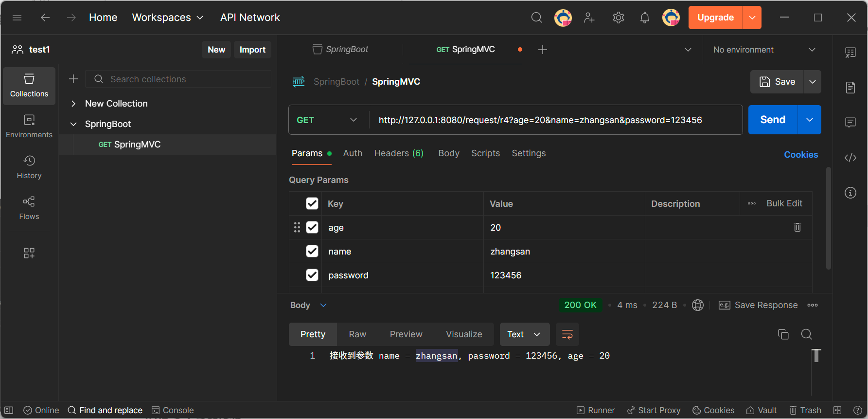Image resolution: width=868 pixels, height=419 pixels.
Task: Open the Save options arrow
Action: pos(813,82)
